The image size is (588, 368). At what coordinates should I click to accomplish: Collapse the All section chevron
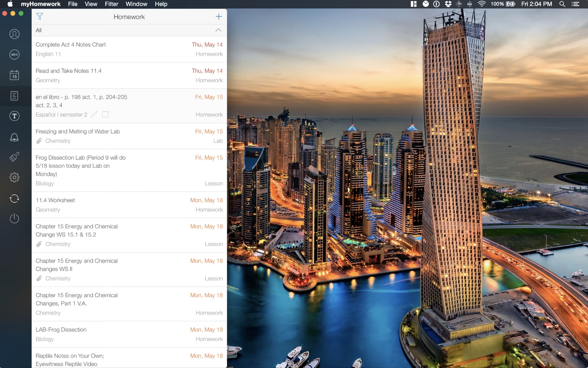click(x=218, y=30)
